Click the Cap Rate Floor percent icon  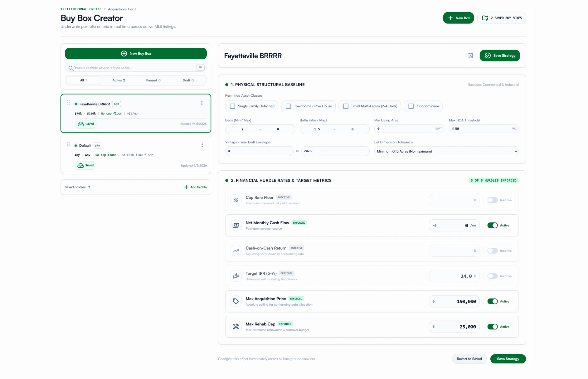[236, 200]
